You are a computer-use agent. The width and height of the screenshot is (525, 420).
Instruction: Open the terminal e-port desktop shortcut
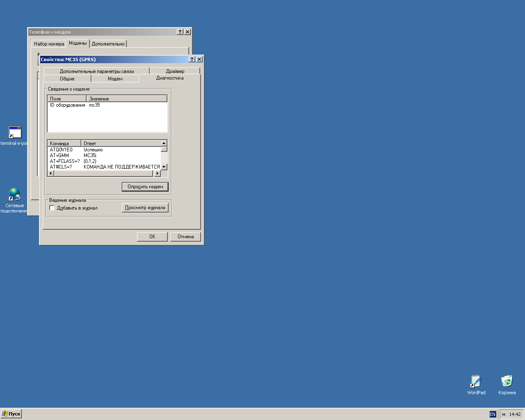[15, 133]
